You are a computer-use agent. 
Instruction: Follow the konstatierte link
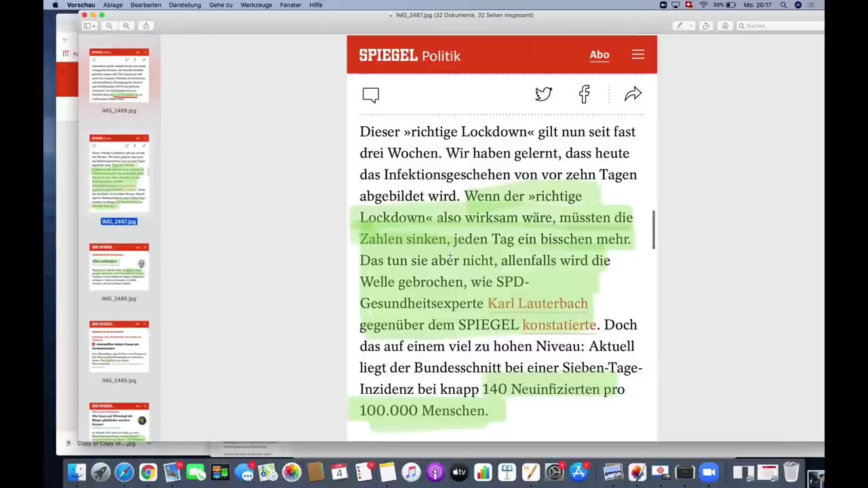click(559, 325)
